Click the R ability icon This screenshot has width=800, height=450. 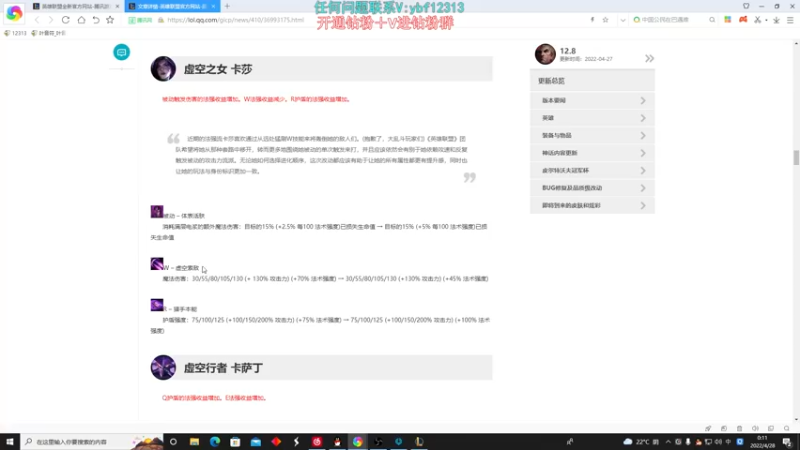(157, 305)
